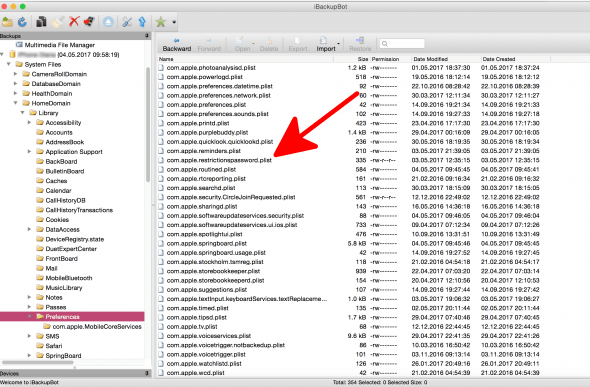590x387 pixels.
Task: Click file icon of com.apple.routined.plist
Action: tap(161, 169)
